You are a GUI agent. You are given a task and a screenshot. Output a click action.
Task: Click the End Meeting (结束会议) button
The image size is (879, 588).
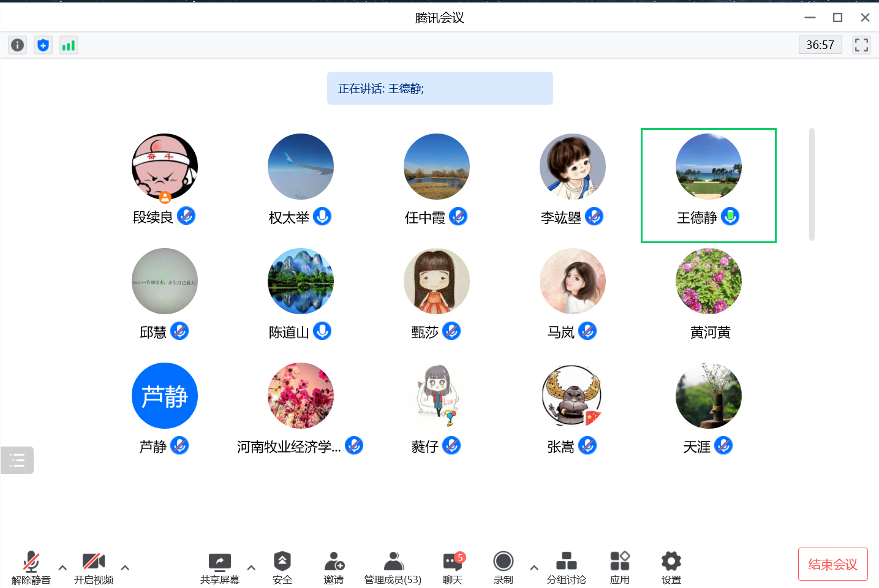(832, 564)
